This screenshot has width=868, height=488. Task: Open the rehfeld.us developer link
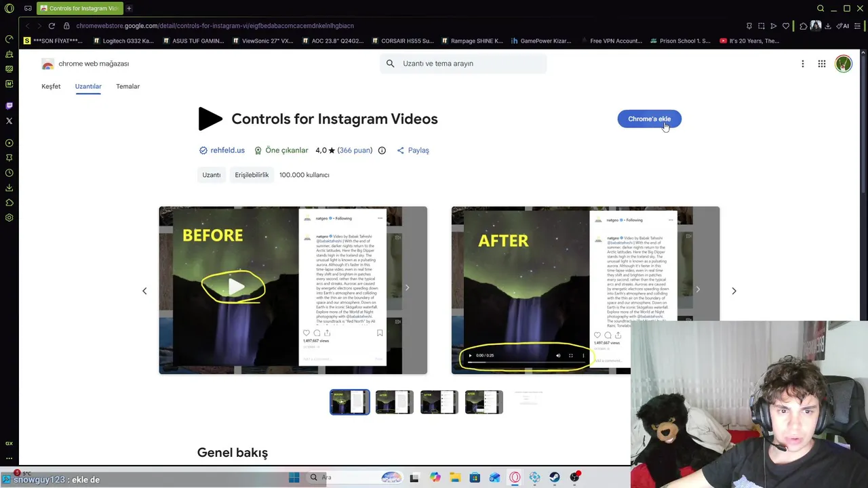click(x=227, y=150)
